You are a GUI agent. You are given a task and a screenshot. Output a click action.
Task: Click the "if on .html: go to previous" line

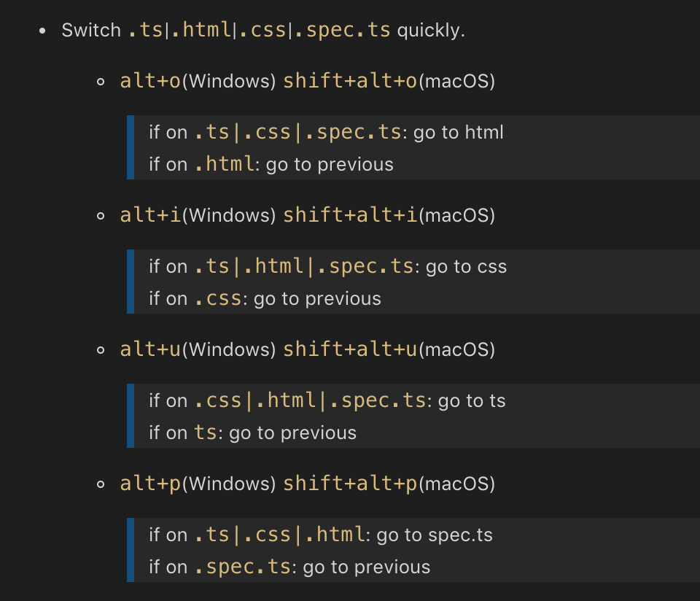point(271,164)
